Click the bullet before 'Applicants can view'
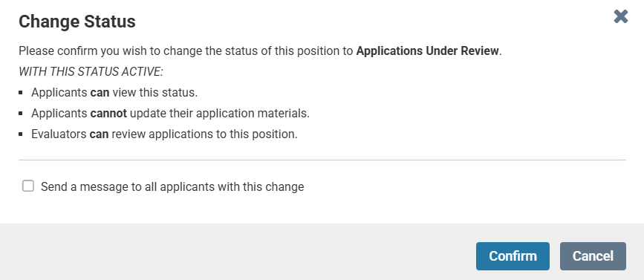The width and height of the screenshot is (644, 280). click(x=21, y=93)
